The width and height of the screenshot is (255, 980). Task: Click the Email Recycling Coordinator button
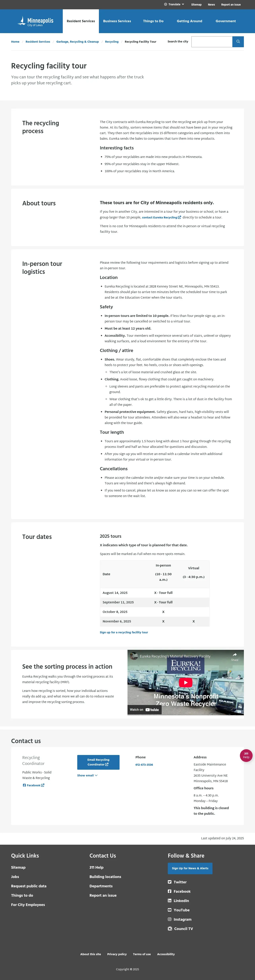coord(98,762)
